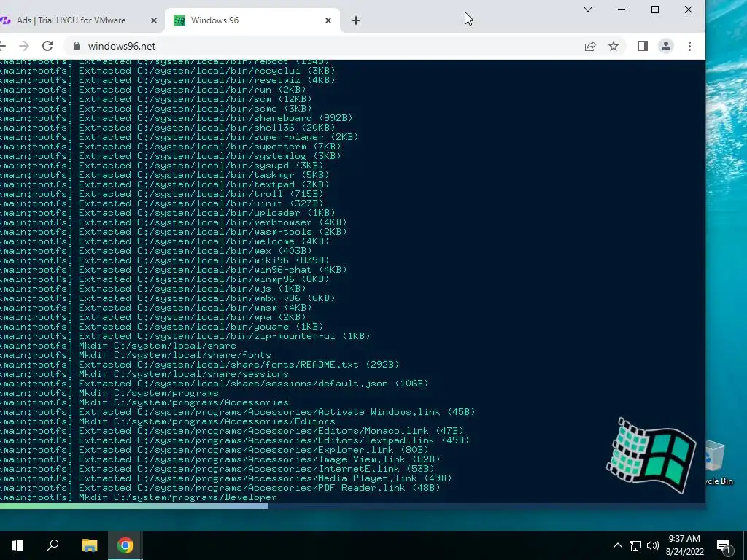Click the line extracting 'fonts/README.txt (292B)'
This screenshot has width=747, height=560.
[200, 365]
